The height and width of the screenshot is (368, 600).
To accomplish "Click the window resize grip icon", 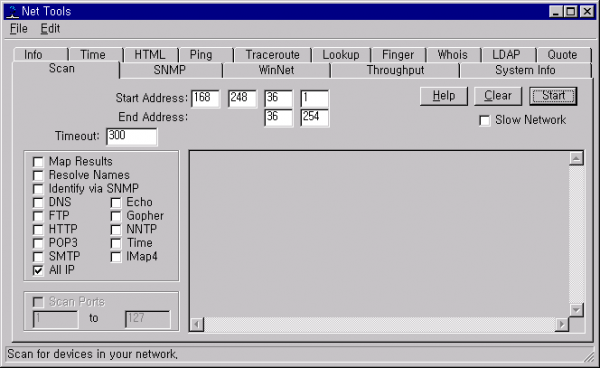I will click(x=589, y=357).
